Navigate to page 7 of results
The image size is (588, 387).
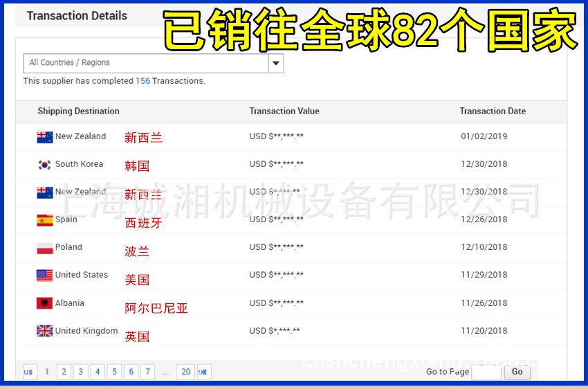point(147,372)
